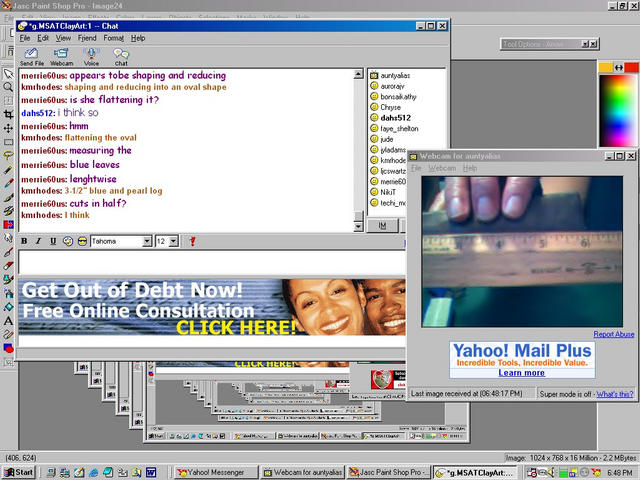Select the Clone Brush tool

(8, 211)
